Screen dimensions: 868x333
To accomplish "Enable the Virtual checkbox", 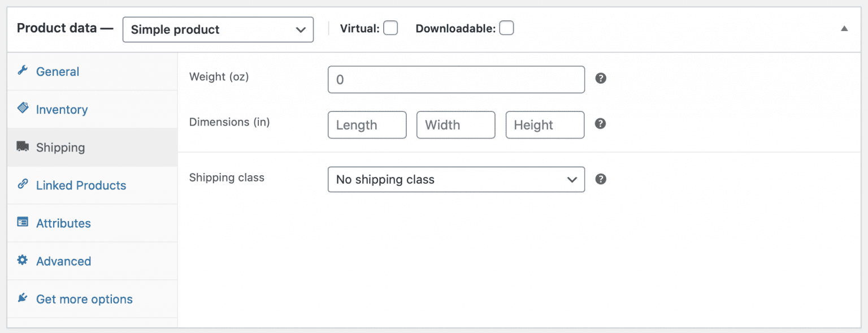I will 390,27.
